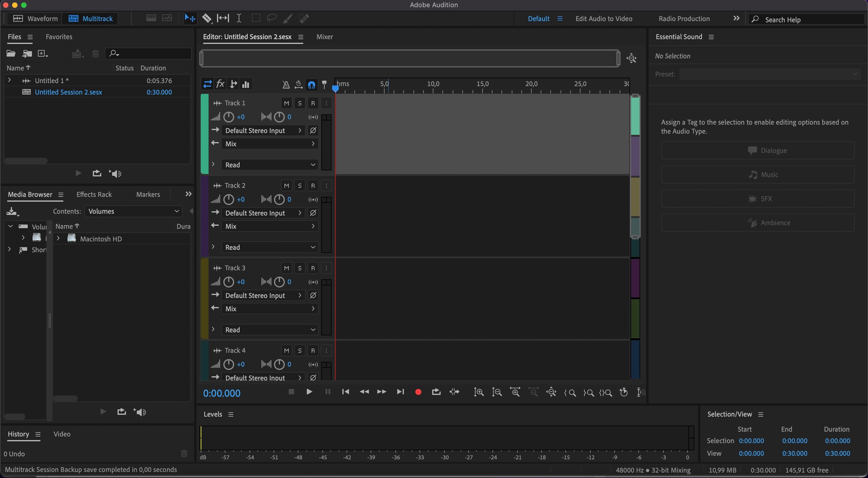Toggle snapping magnet icon
This screenshot has height=478, width=868.
(311, 85)
